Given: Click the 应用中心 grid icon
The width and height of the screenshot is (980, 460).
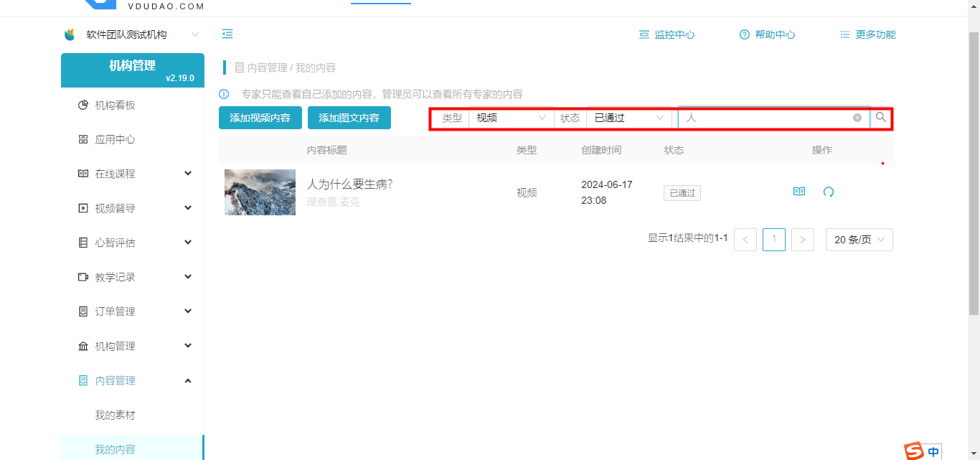Looking at the screenshot, I should click(83, 139).
